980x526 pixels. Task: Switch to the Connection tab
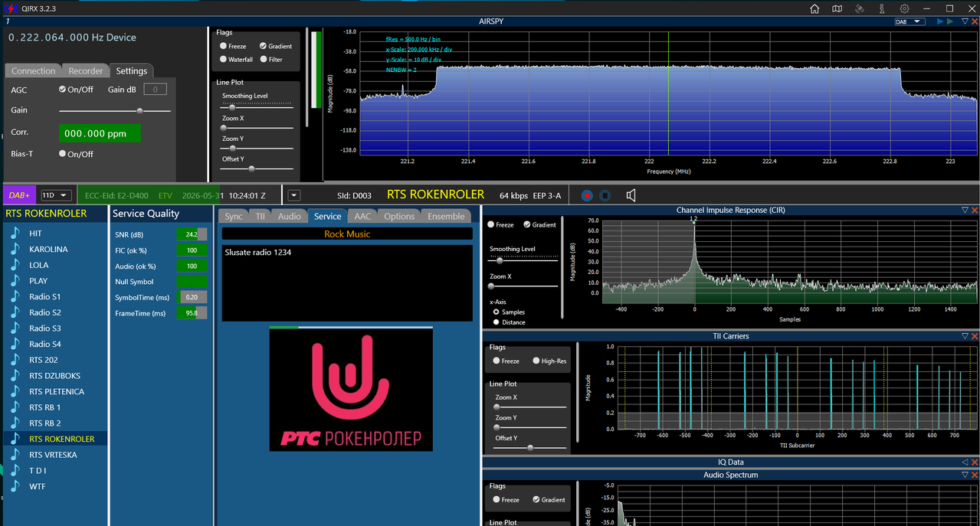[33, 70]
